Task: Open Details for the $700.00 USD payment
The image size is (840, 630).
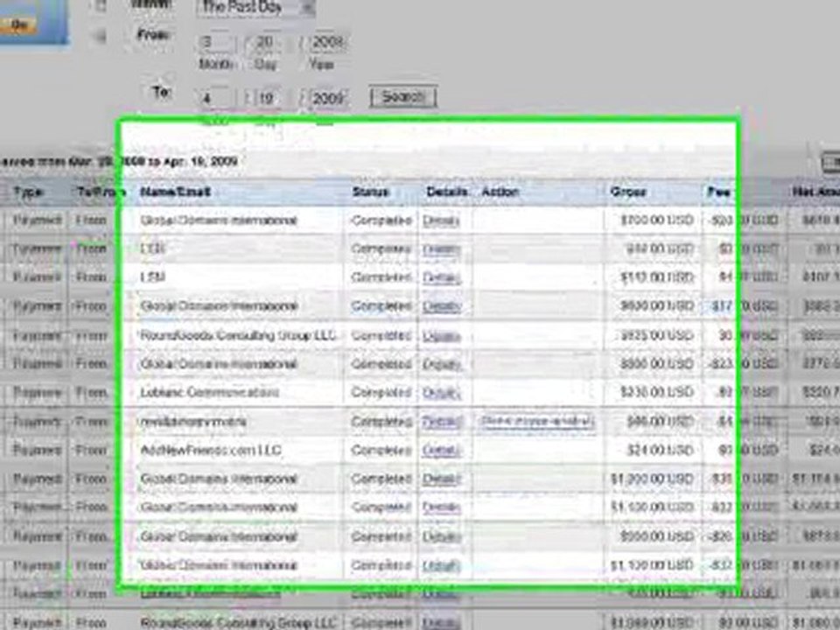Action: [441, 220]
